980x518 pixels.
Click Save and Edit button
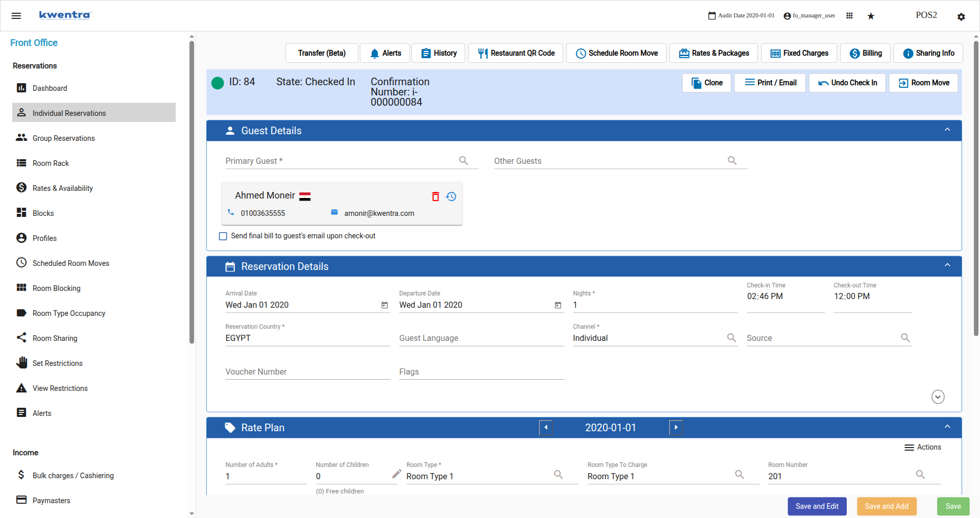(817, 506)
